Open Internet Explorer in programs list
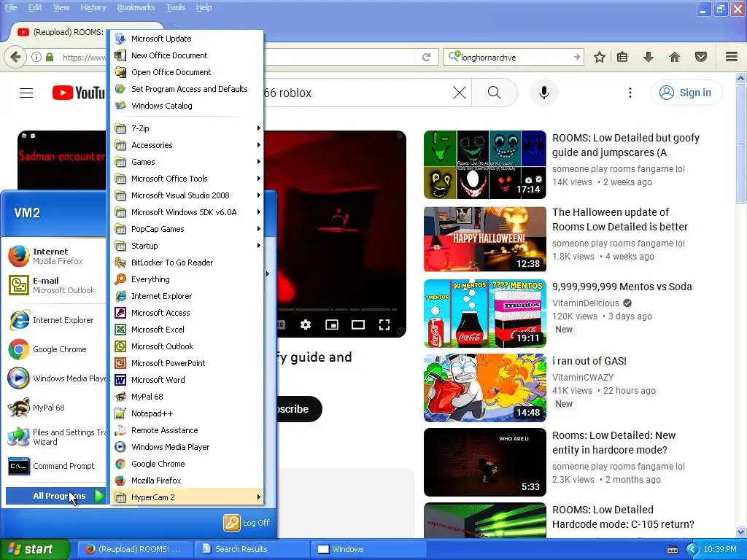 [187, 296]
